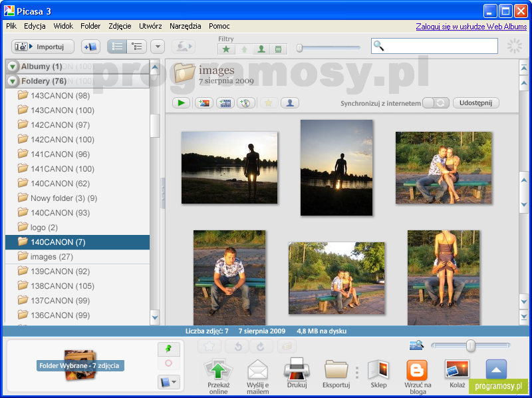The image size is (532, 398).
Task: Select the images (27) folder
Action: tap(77, 257)
